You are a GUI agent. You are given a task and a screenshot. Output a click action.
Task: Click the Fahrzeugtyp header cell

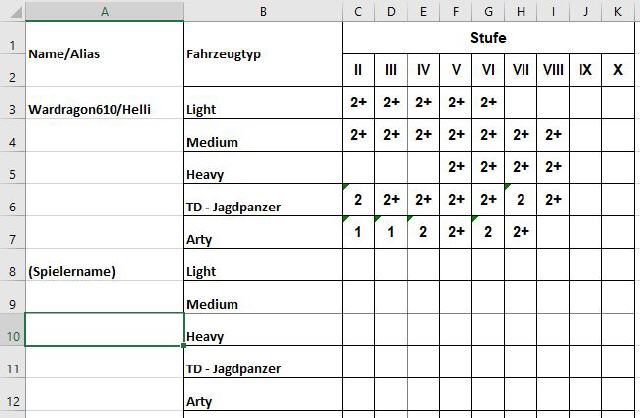pos(263,54)
